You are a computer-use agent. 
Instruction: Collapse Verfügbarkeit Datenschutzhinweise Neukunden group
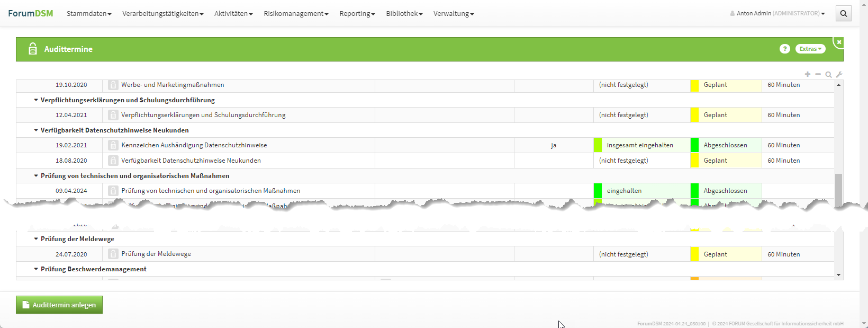point(36,130)
